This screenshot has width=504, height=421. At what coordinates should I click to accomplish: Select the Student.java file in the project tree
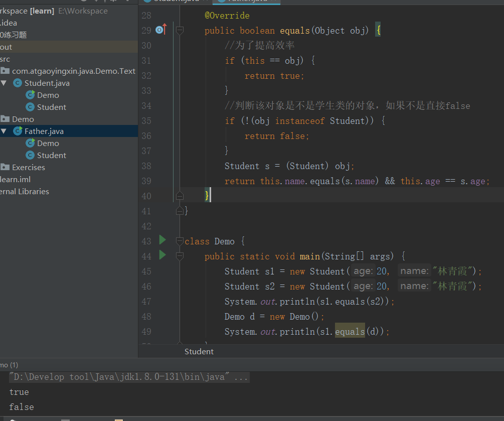pos(47,83)
